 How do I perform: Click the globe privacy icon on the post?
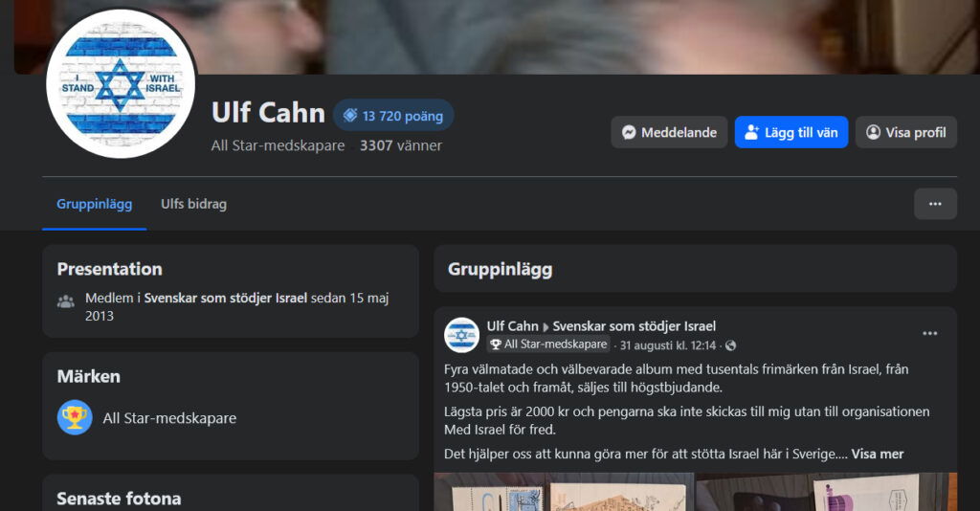(730, 345)
